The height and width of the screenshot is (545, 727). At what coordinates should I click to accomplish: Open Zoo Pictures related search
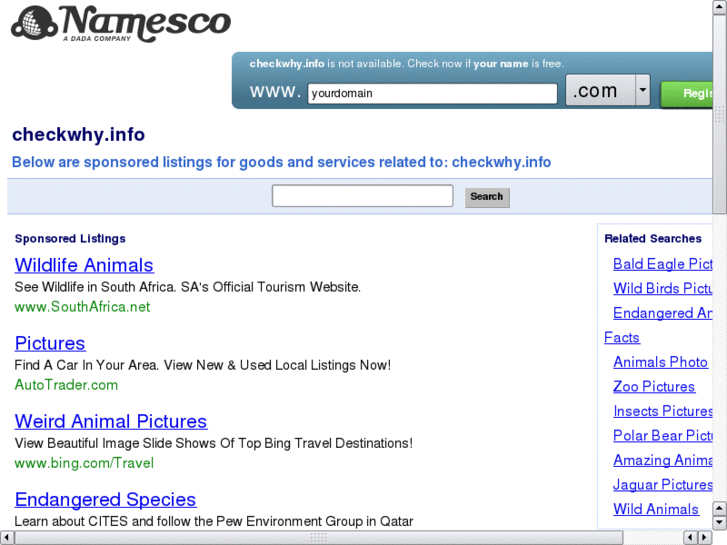(654, 387)
